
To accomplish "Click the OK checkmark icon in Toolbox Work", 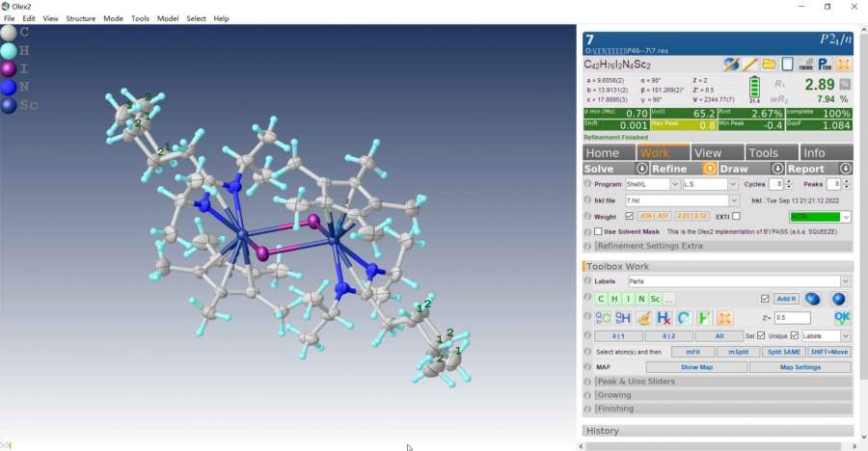I will (842, 317).
